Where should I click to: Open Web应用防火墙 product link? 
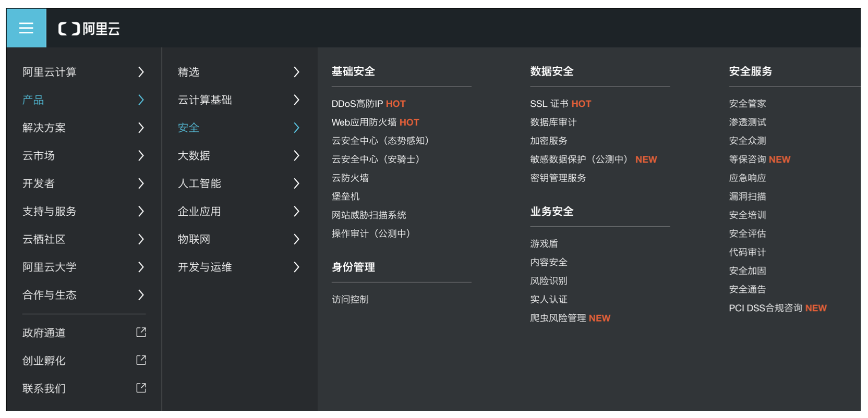pyautogui.click(x=364, y=122)
